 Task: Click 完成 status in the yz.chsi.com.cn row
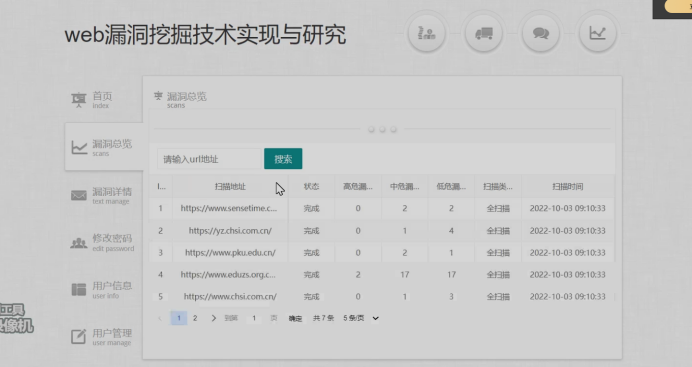pyautogui.click(x=311, y=231)
